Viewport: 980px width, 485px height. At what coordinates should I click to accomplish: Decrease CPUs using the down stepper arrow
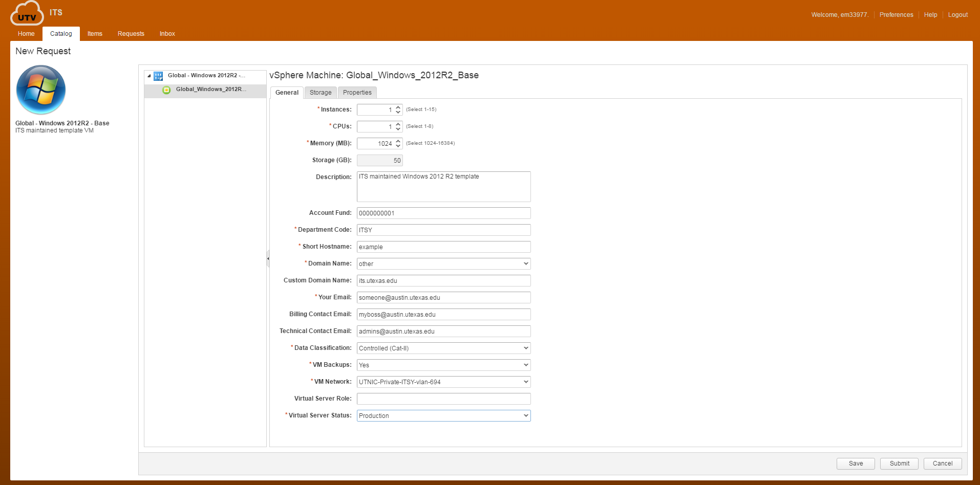coord(397,129)
